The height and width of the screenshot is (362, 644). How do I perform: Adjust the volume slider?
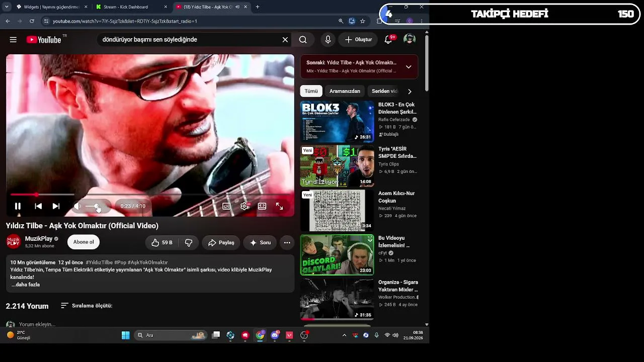pos(95,207)
